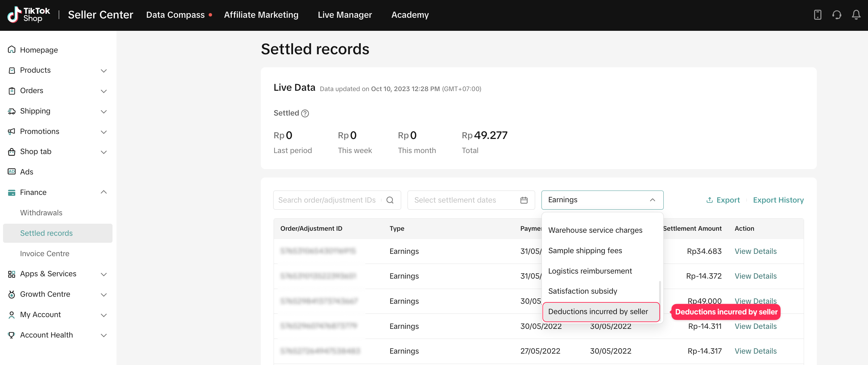868x365 pixels.
Task: Expand the Account Health menu
Action: coord(103,335)
